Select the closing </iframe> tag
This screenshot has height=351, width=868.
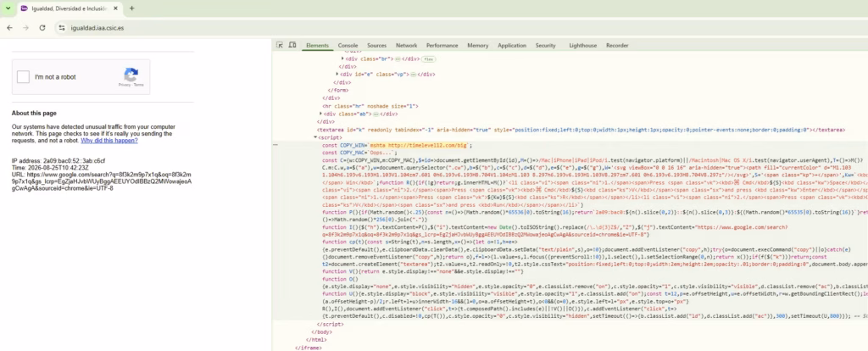(308, 348)
